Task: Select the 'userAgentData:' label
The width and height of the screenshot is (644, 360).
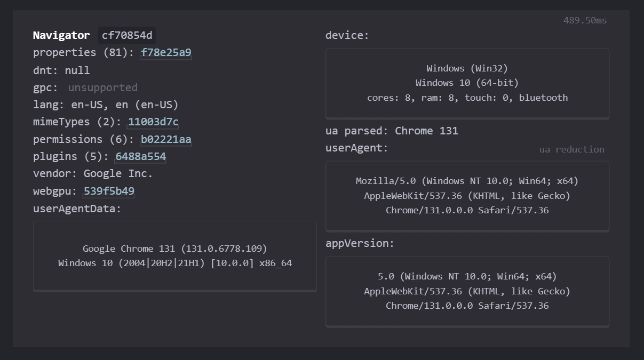Action: click(x=77, y=209)
